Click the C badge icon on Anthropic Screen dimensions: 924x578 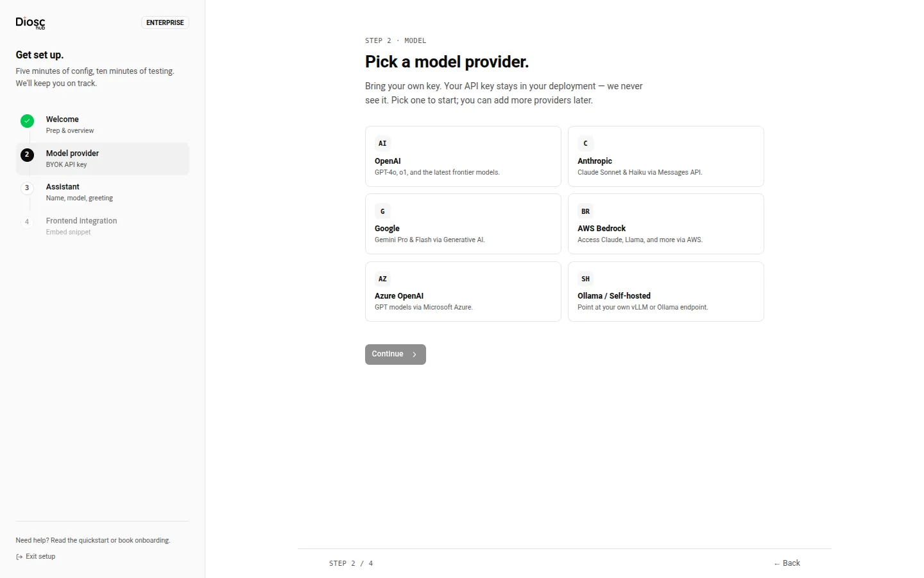click(585, 144)
